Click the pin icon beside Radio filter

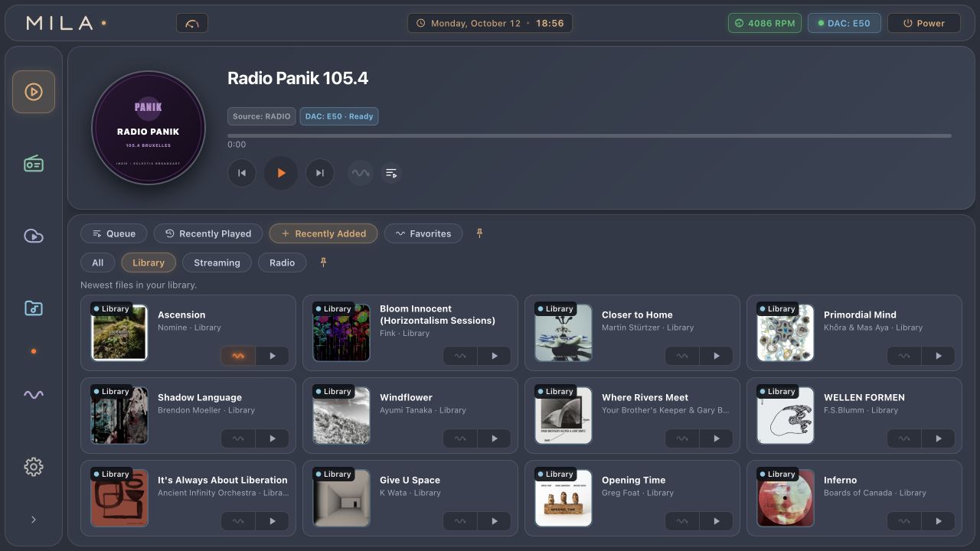click(324, 262)
